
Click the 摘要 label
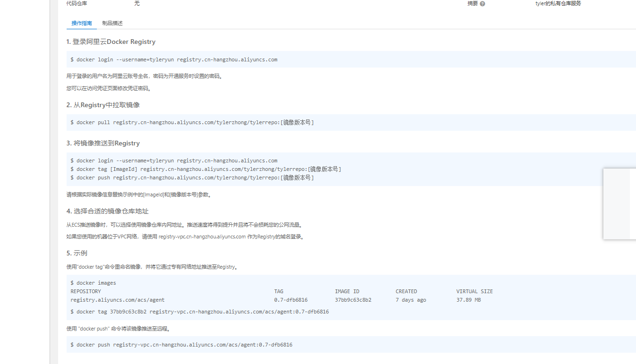tap(473, 3)
